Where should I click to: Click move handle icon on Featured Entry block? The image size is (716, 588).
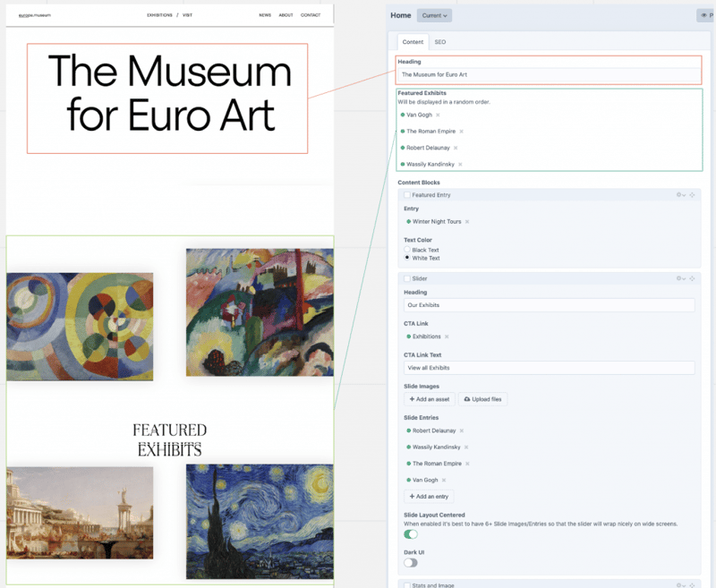692,194
